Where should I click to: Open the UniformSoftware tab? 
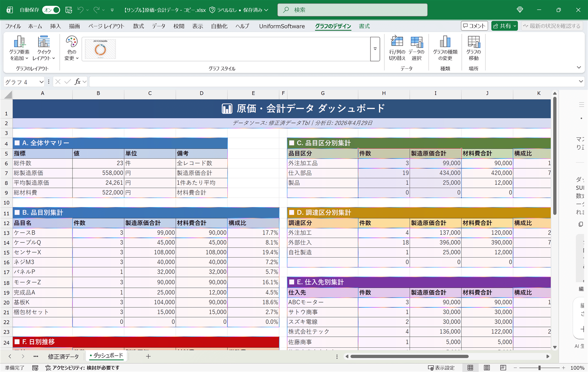pos(282,26)
